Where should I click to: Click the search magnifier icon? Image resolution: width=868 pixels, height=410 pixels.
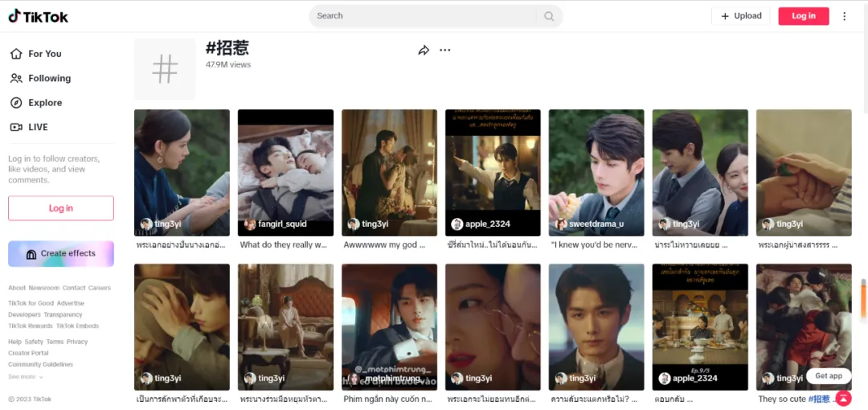pyautogui.click(x=549, y=16)
